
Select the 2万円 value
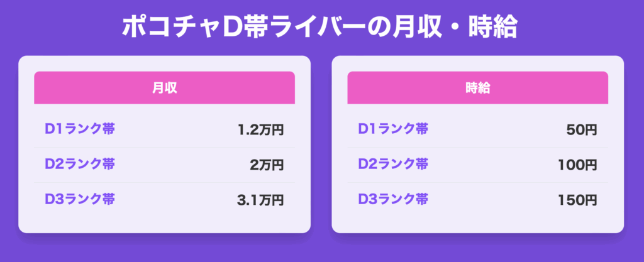point(267,165)
